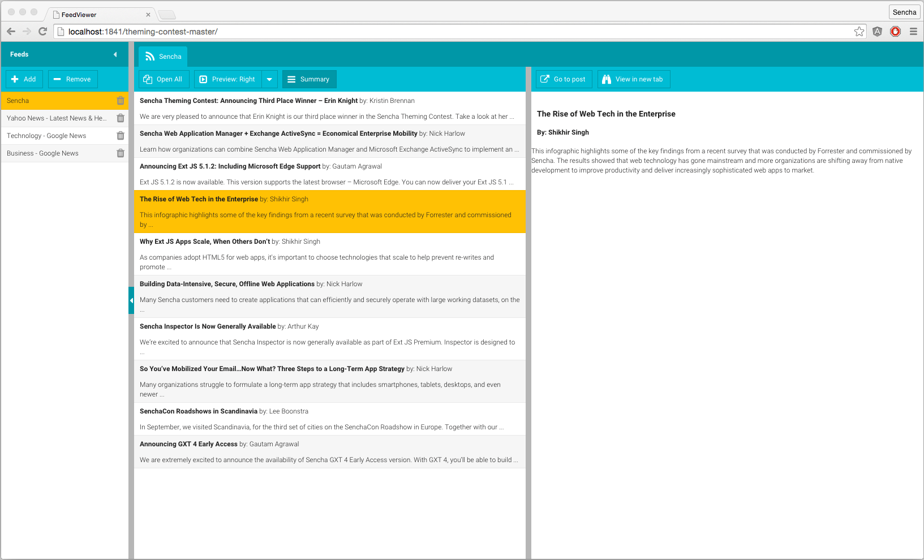Click the Angular shield extension icon
This screenshot has height=560, width=924.
tap(877, 32)
